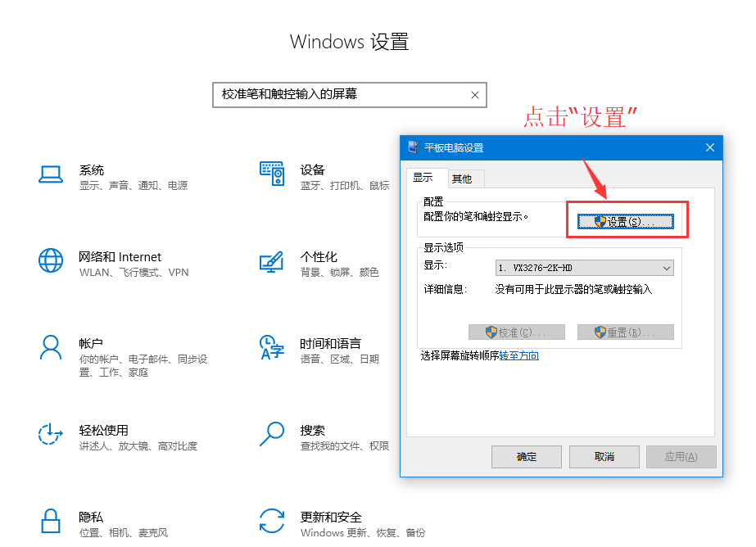This screenshot has height=547, width=756.
Task: Select the Display (显示) tab
Action: click(x=423, y=178)
